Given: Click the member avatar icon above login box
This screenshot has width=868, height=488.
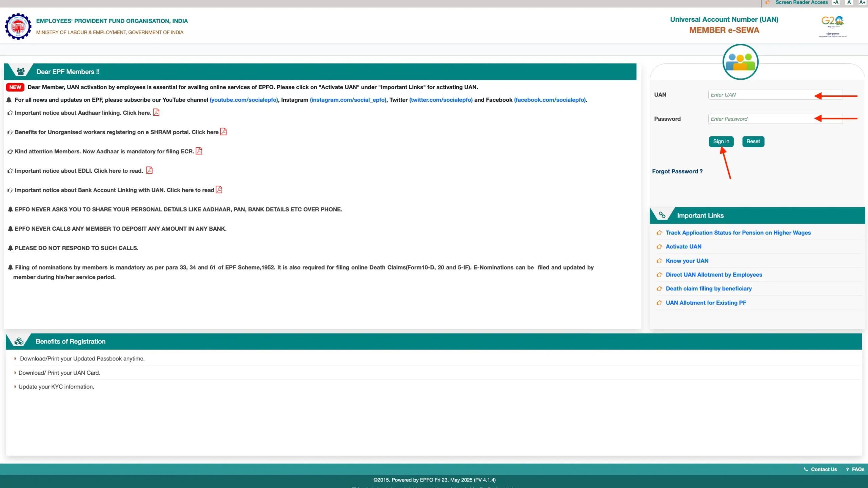Looking at the screenshot, I should tap(741, 61).
